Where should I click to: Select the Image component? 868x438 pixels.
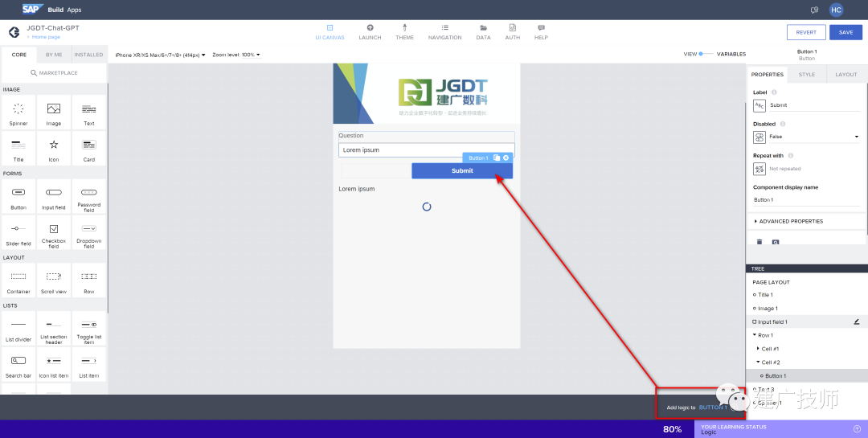pos(54,113)
